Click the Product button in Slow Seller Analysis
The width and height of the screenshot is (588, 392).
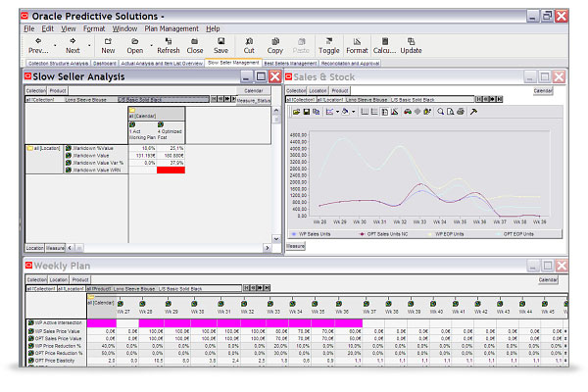point(58,91)
